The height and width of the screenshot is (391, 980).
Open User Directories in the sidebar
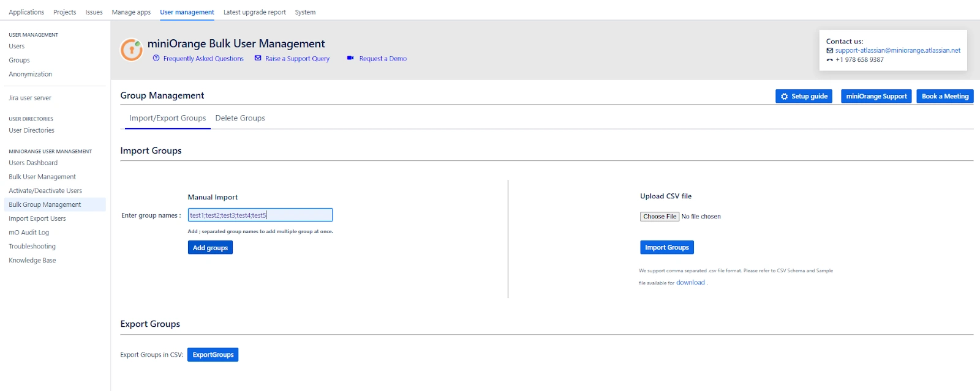[x=31, y=130]
